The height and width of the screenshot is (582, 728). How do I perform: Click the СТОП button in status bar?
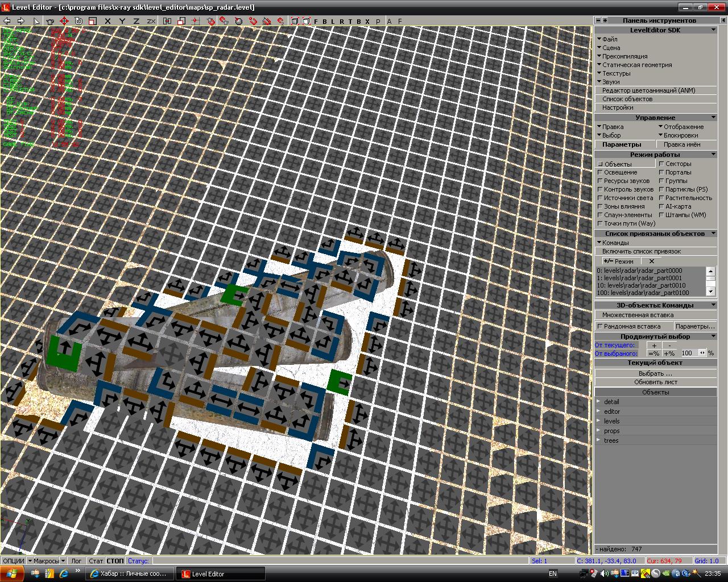(115, 561)
